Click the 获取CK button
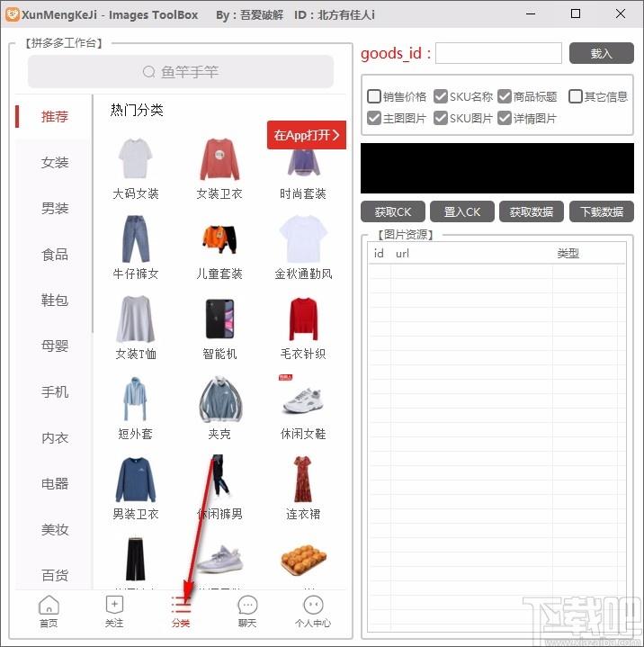 click(x=393, y=211)
